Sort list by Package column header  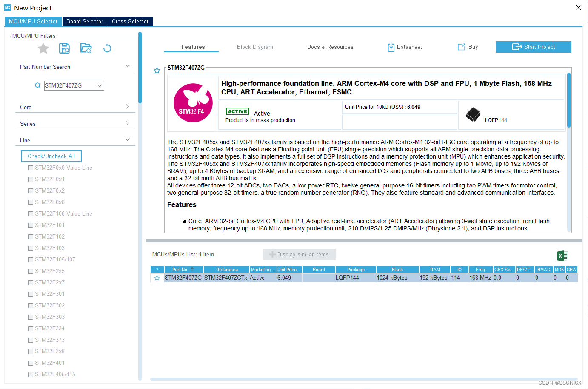coord(356,270)
